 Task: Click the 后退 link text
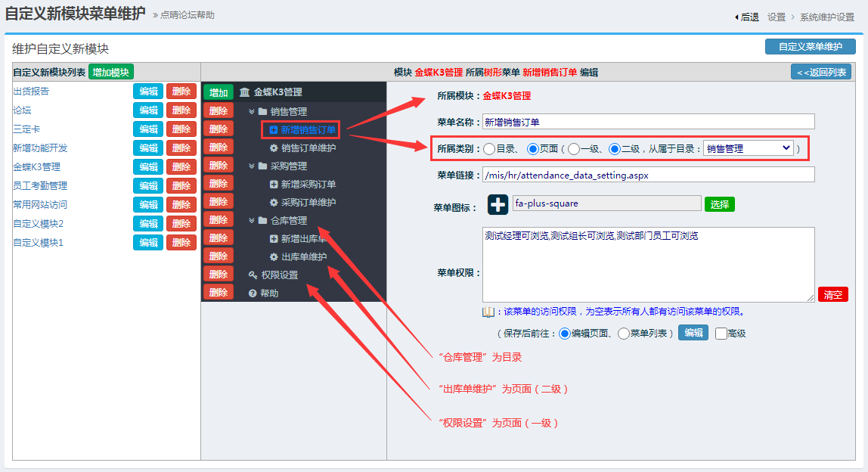pyautogui.click(x=750, y=17)
